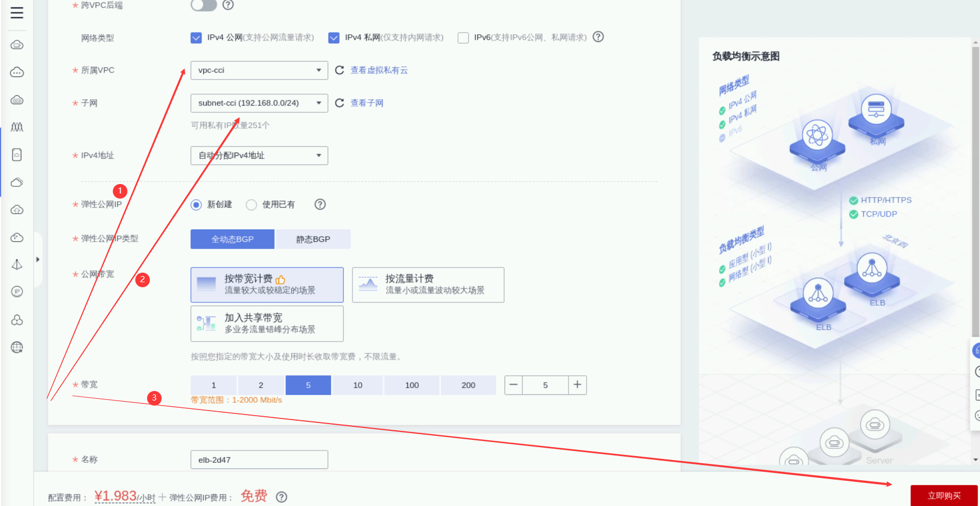Image resolution: width=980 pixels, height=506 pixels.
Task: Expand the sidebar with the small arrow handle
Action: pyautogui.click(x=38, y=260)
